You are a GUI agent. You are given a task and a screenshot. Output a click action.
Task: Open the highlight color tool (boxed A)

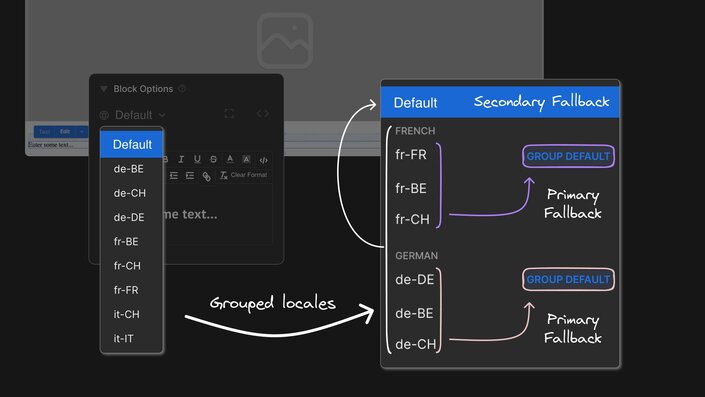(246, 159)
